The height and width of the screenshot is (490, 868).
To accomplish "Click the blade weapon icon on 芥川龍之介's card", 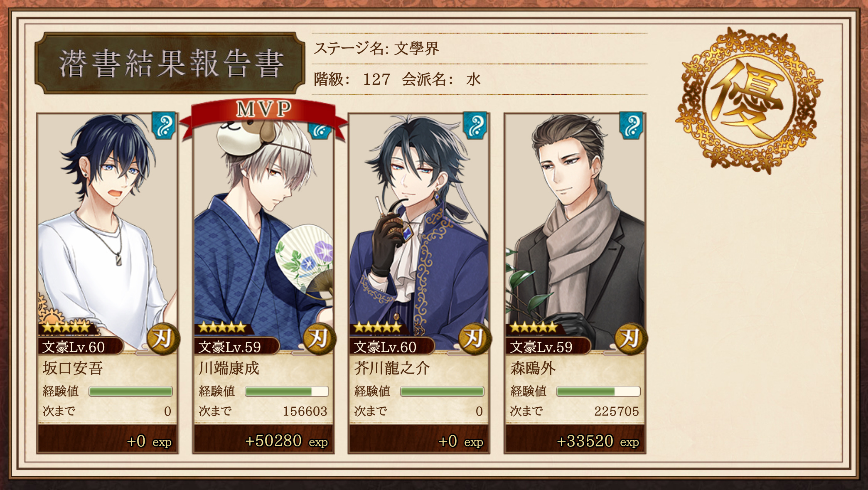I will 475,338.
